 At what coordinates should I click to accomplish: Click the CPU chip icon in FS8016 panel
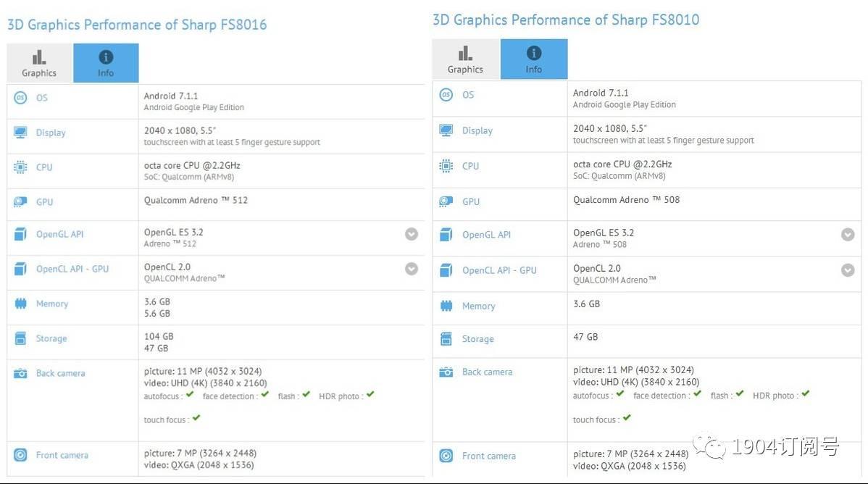(20, 167)
